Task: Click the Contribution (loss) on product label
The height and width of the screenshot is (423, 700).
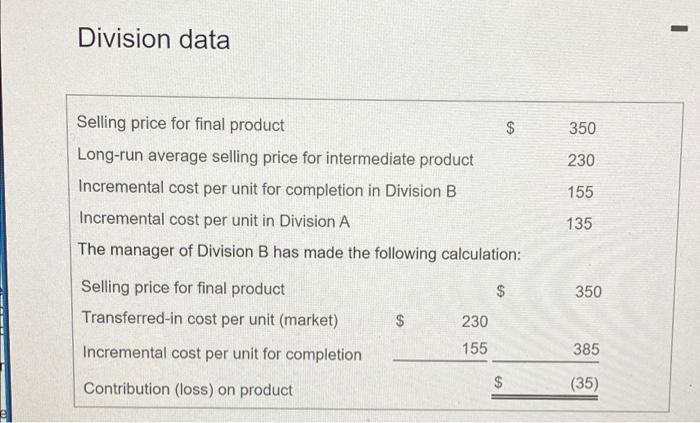Action: pyautogui.click(x=187, y=389)
